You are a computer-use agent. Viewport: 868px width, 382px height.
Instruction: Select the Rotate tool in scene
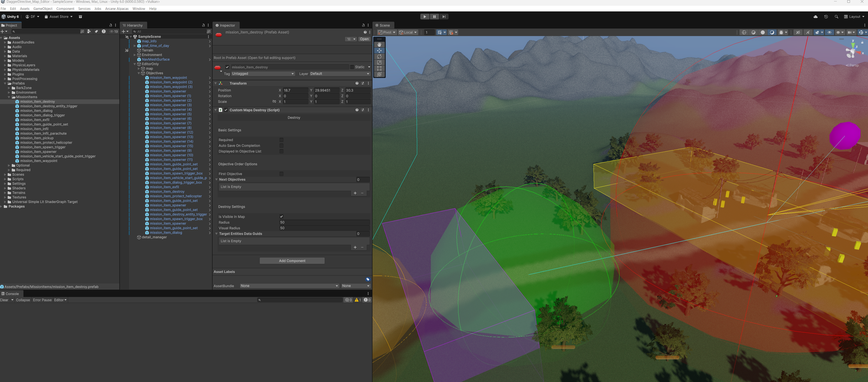(x=379, y=57)
